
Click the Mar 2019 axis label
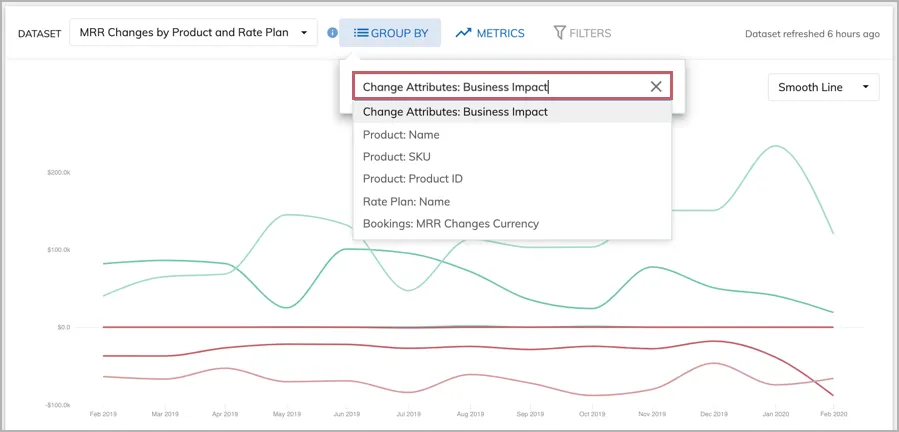pos(165,414)
